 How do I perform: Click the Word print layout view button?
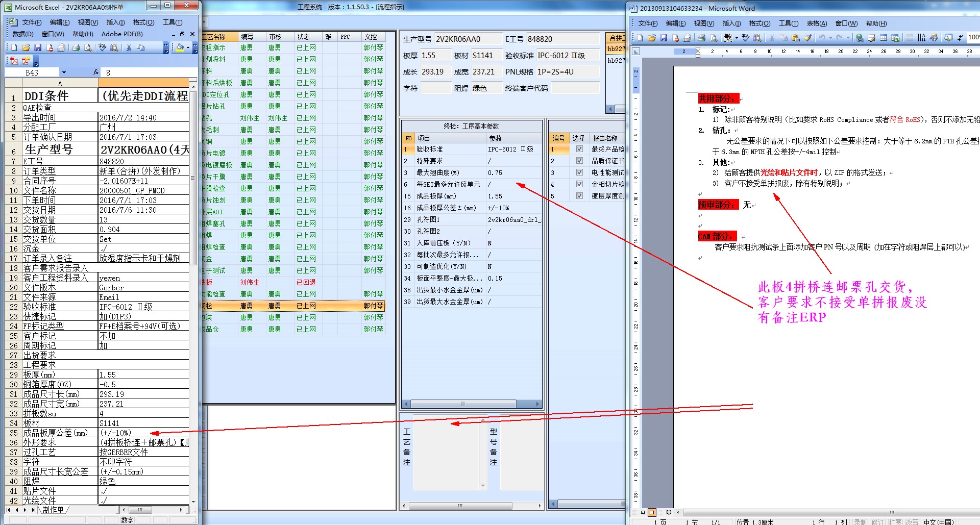click(x=652, y=512)
